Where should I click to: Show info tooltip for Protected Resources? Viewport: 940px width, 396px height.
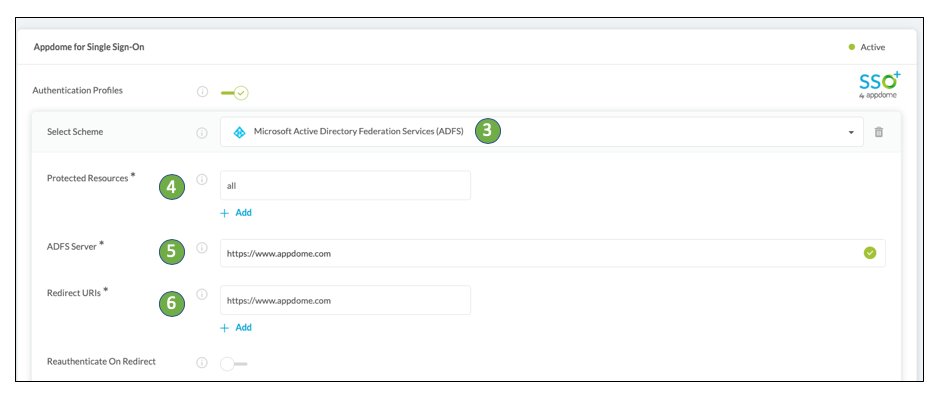point(202,179)
